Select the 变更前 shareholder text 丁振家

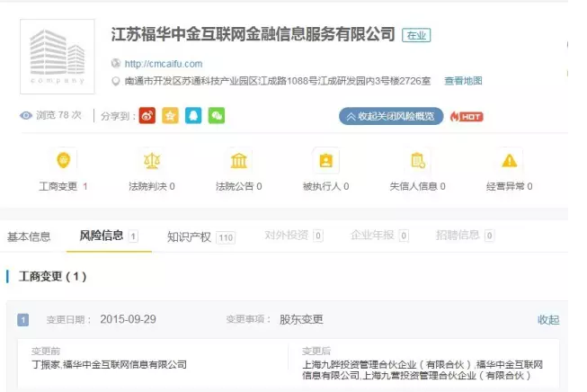coord(47,364)
